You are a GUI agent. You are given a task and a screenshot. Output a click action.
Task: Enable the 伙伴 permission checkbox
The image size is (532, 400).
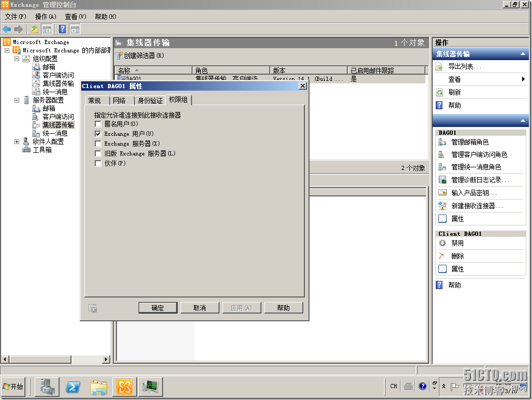point(98,163)
